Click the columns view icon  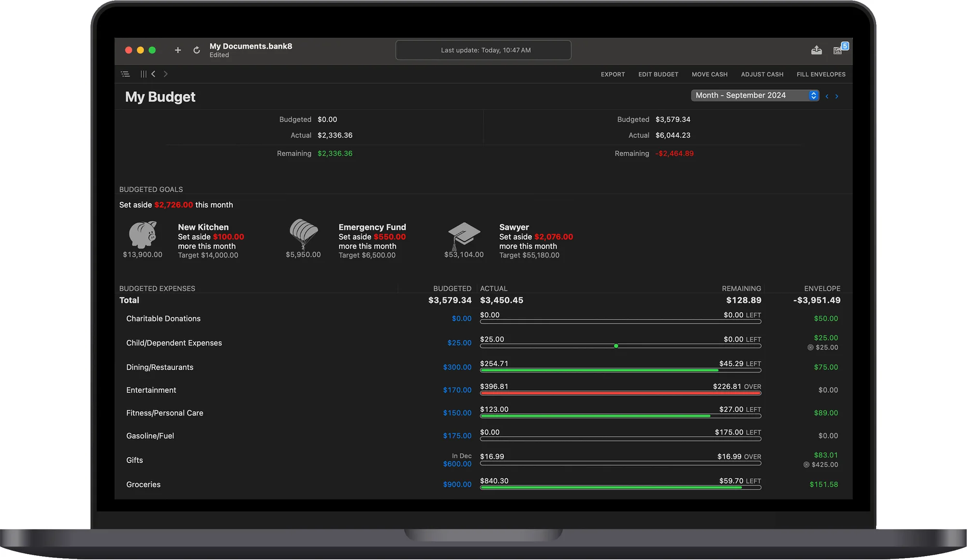(144, 74)
